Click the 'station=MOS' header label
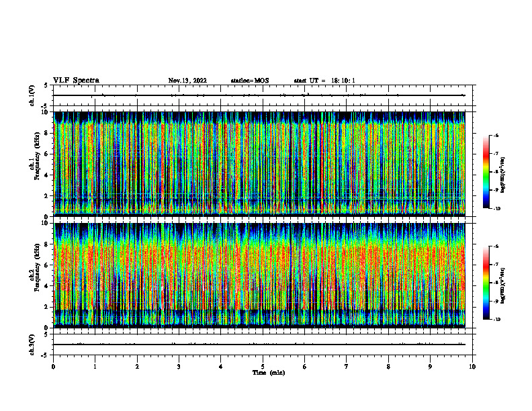Image resolution: width=532 pixels, height=411 pixels. [250, 81]
